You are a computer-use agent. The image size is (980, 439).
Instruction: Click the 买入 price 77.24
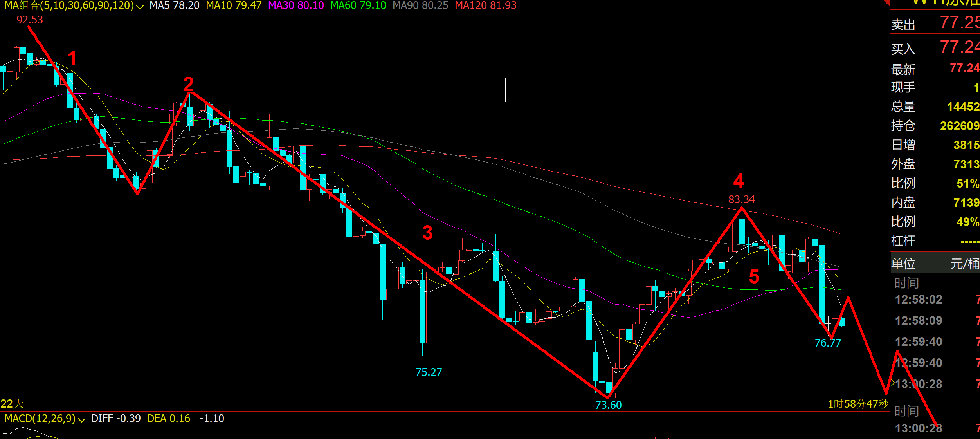[x=960, y=47]
